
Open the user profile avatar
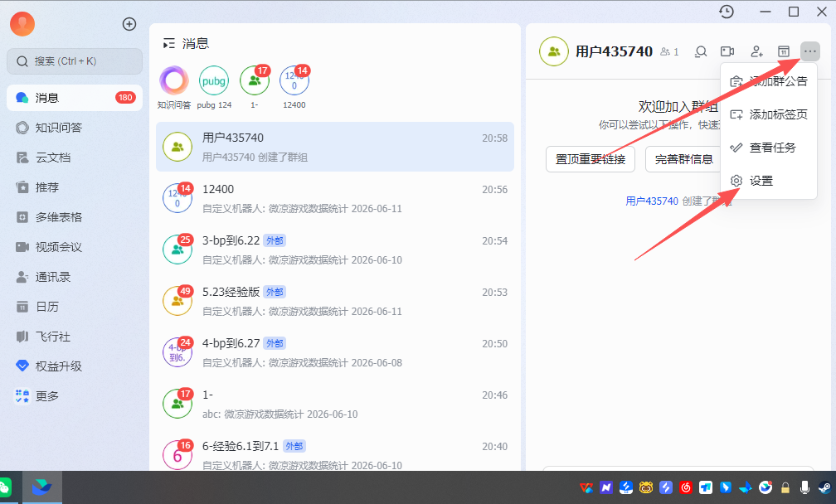coord(22,24)
